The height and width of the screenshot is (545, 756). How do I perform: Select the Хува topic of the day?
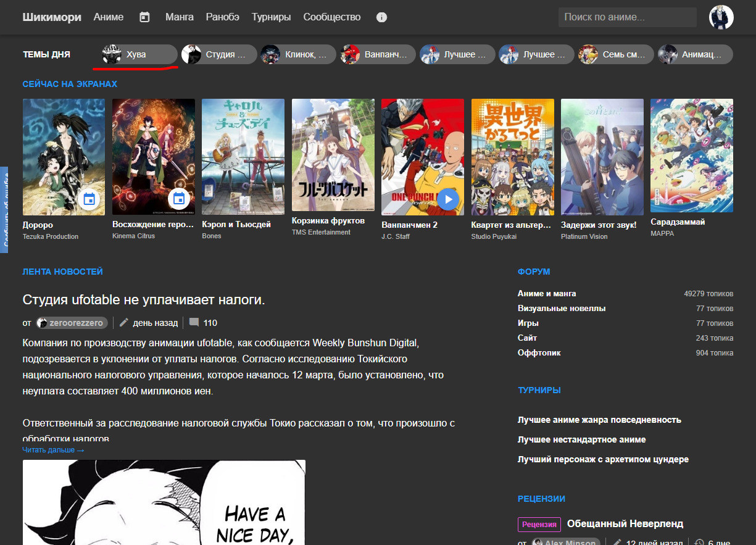[x=140, y=54]
